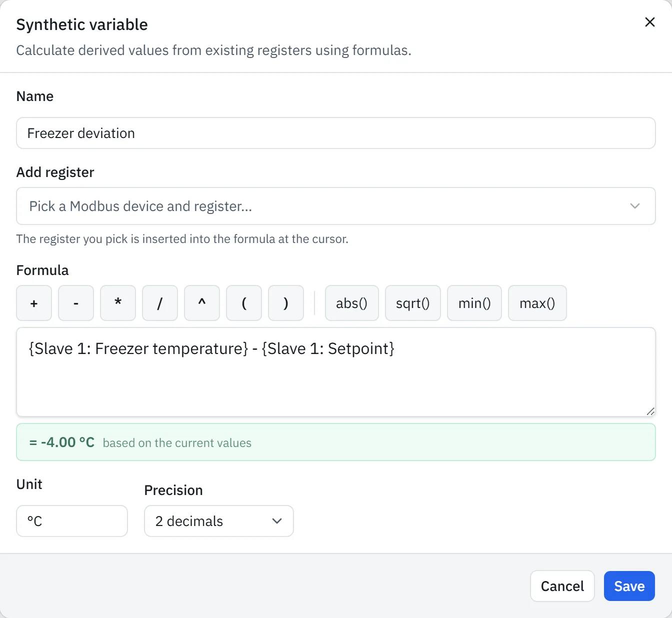Save the synthetic variable
The image size is (672, 618).
(629, 586)
